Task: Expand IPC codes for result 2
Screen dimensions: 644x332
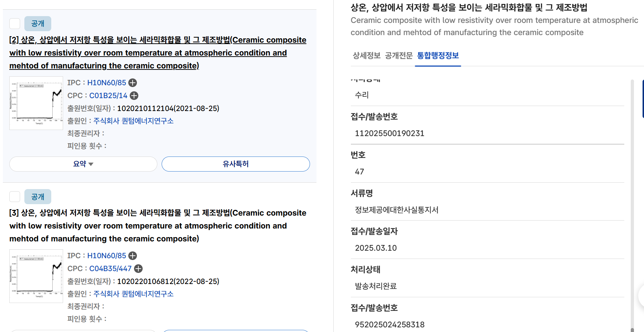Action: point(133,83)
